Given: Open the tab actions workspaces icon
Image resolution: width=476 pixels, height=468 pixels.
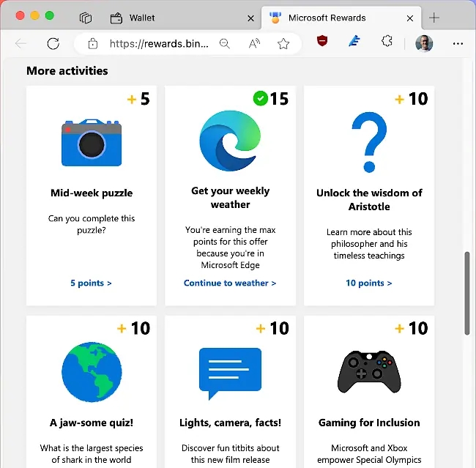Looking at the screenshot, I should coord(85,18).
